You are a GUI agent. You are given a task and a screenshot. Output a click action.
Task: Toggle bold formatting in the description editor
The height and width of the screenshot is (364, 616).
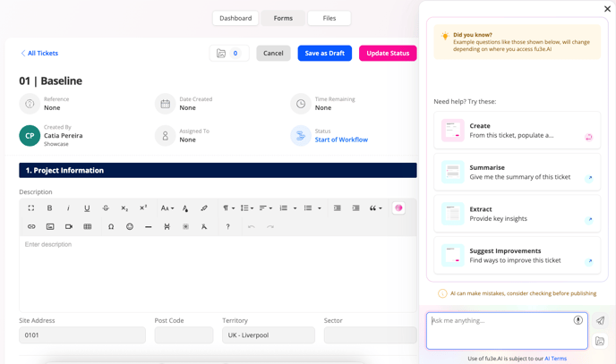[50, 208]
